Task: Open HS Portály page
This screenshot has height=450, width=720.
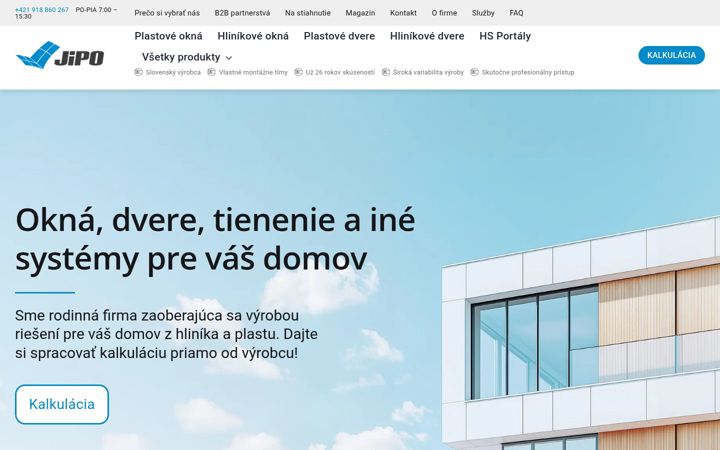Action: pos(505,36)
